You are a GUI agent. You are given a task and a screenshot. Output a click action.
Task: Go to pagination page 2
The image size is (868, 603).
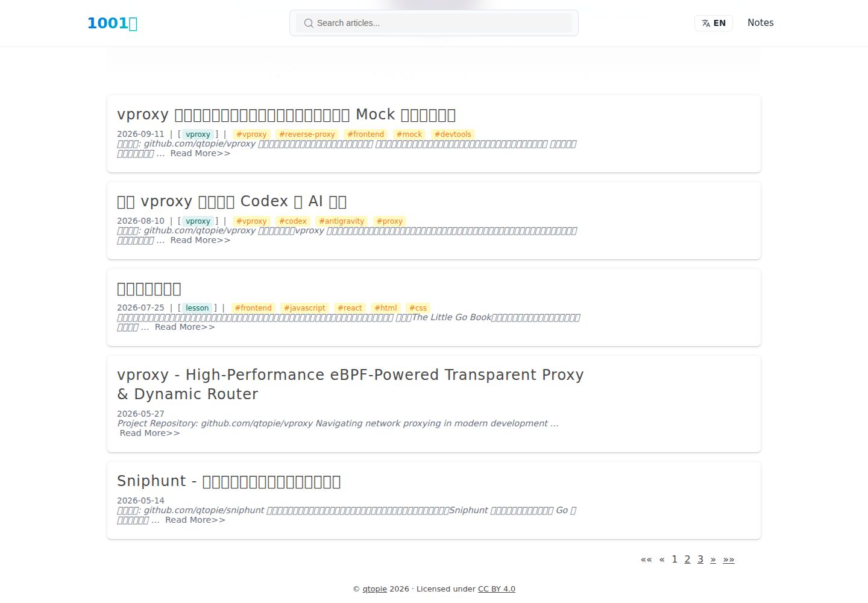[x=687, y=560]
